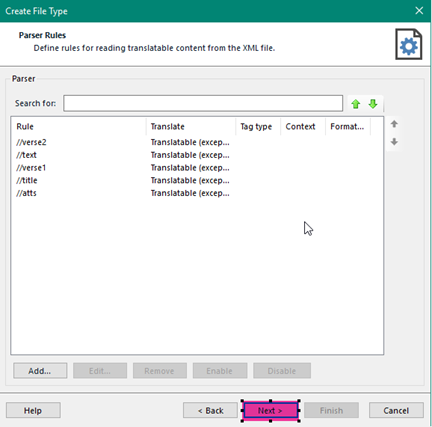Click the file type gear icon
432x427 pixels.
[x=409, y=44]
